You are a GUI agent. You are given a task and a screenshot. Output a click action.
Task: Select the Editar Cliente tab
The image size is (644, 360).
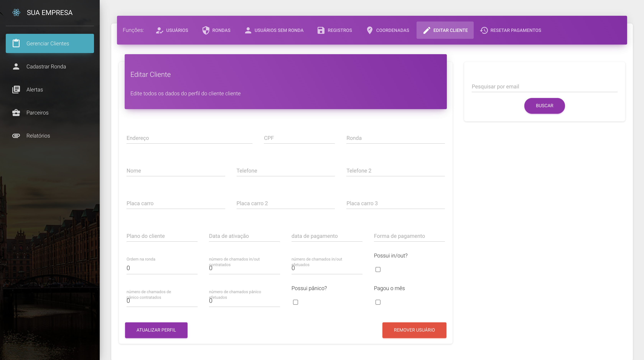coord(445,30)
